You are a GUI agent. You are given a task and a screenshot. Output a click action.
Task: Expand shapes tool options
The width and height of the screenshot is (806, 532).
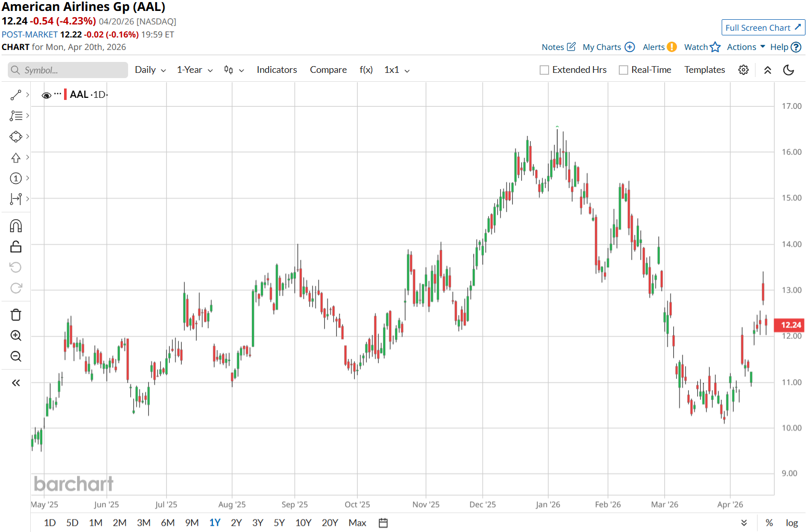coord(28,136)
